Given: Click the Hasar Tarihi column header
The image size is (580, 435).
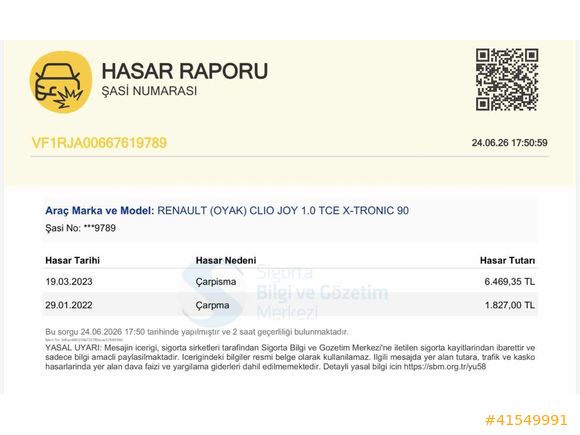Looking at the screenshot, I should pos(72,260).
